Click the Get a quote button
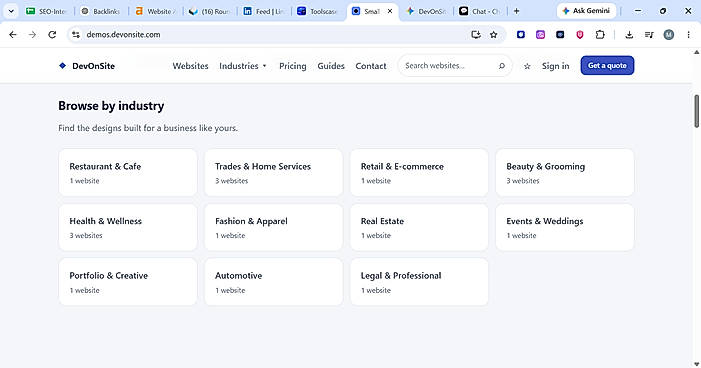701x368 pixels. point(607,65)
